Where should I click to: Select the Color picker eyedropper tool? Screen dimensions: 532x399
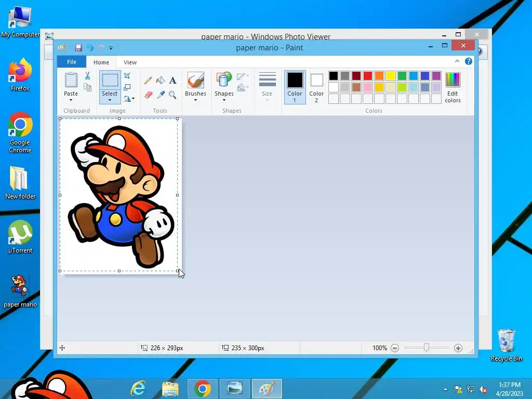pos(161,95)
